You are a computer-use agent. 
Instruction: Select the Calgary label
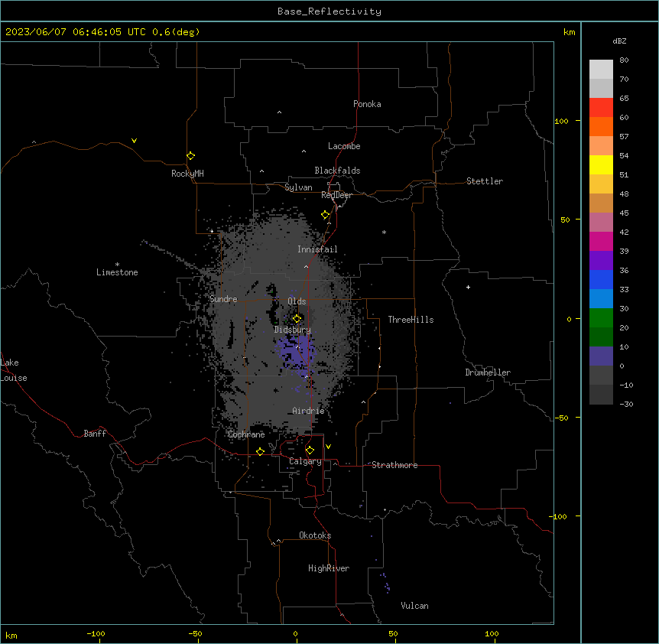tap(305, 461)
